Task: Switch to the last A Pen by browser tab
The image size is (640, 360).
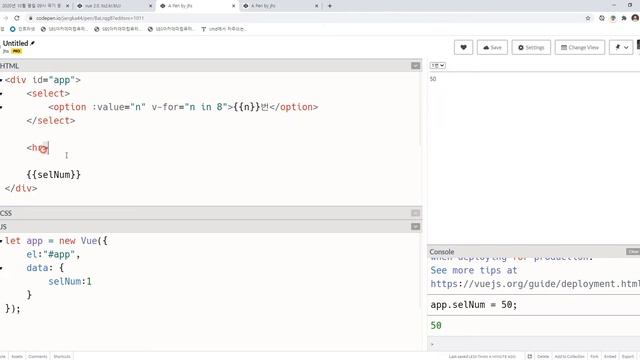Action: coord(280,6)
